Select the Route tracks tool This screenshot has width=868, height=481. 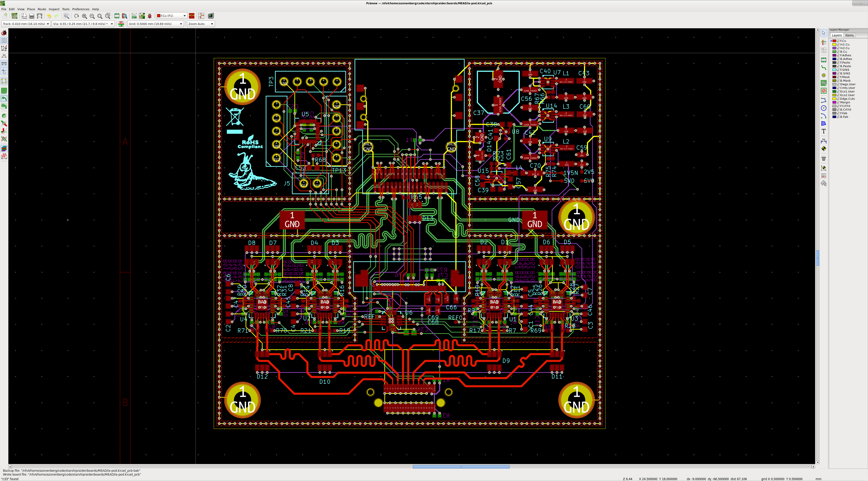click(823, 67)
